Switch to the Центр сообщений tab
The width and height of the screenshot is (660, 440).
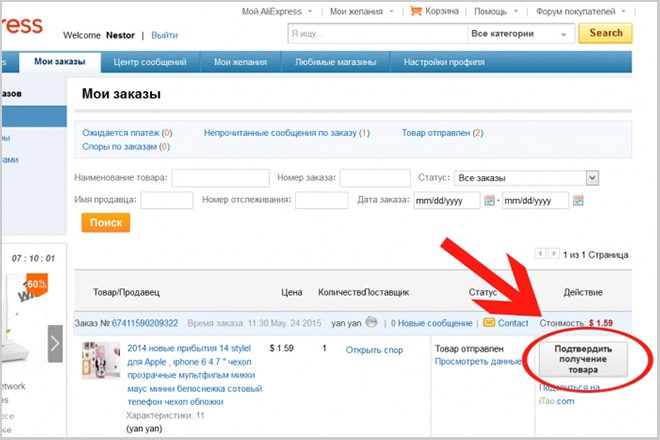[x=150, y=63]
